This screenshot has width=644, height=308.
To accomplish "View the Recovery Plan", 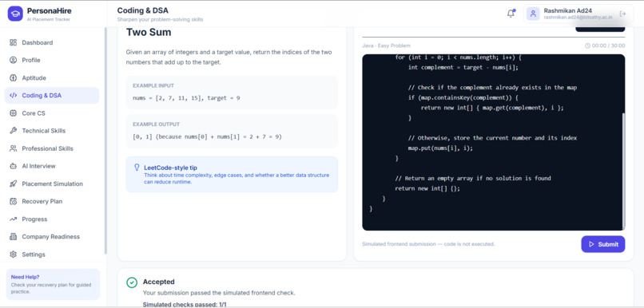I will pos(52,201).
